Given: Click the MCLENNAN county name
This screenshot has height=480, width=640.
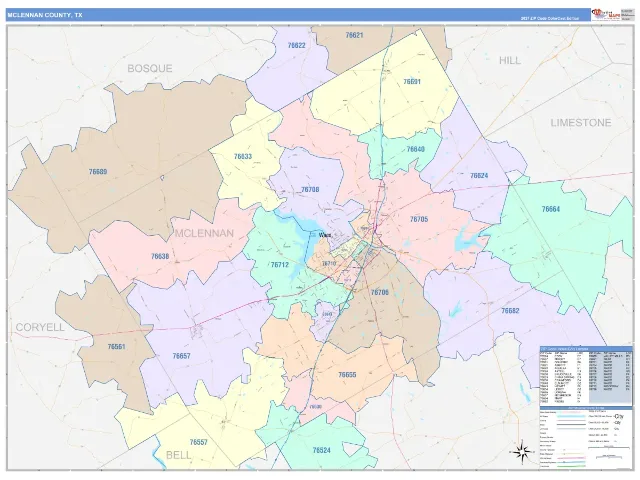Looking at the screenshot, I should [204, 233].
